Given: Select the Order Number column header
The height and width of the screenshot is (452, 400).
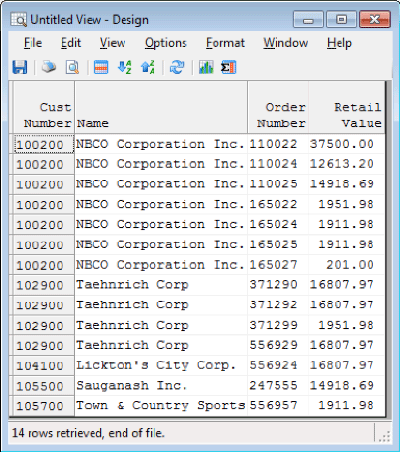Looking at the screenshot, I should click(x=278, y=107).
